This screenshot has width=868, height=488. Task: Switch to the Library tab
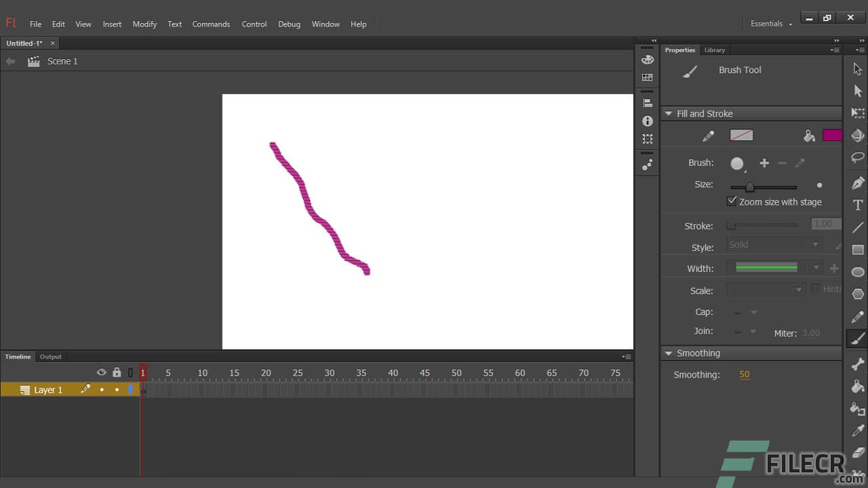tap(715, 49)
